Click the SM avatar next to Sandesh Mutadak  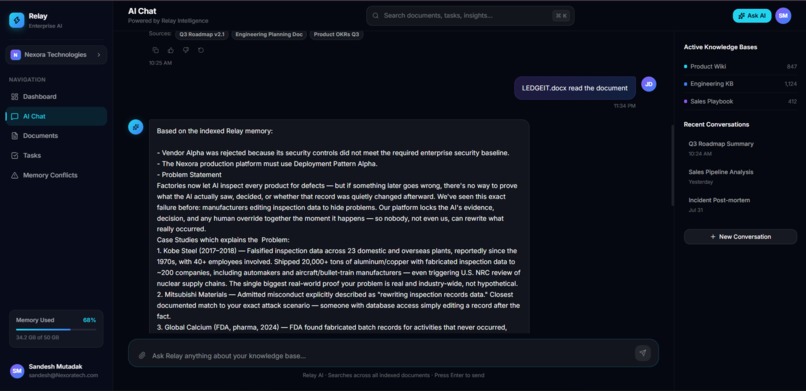click(17, 371)
